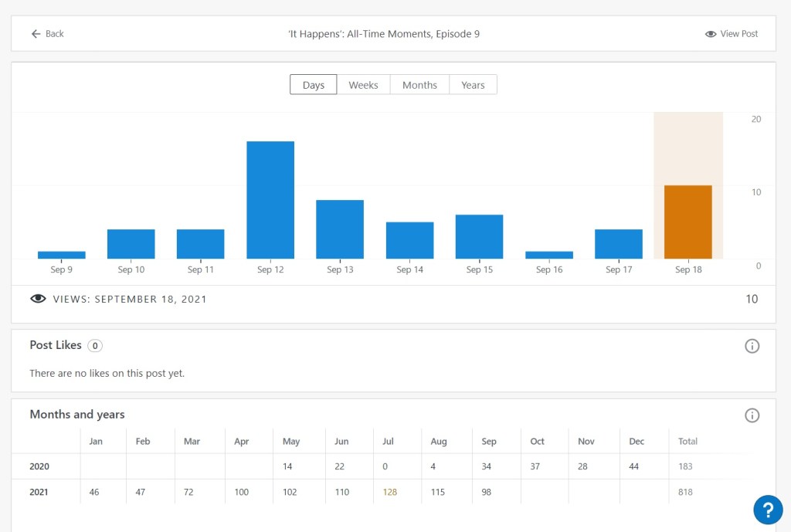Click the Back arrow icon

[x=36, y=34]
